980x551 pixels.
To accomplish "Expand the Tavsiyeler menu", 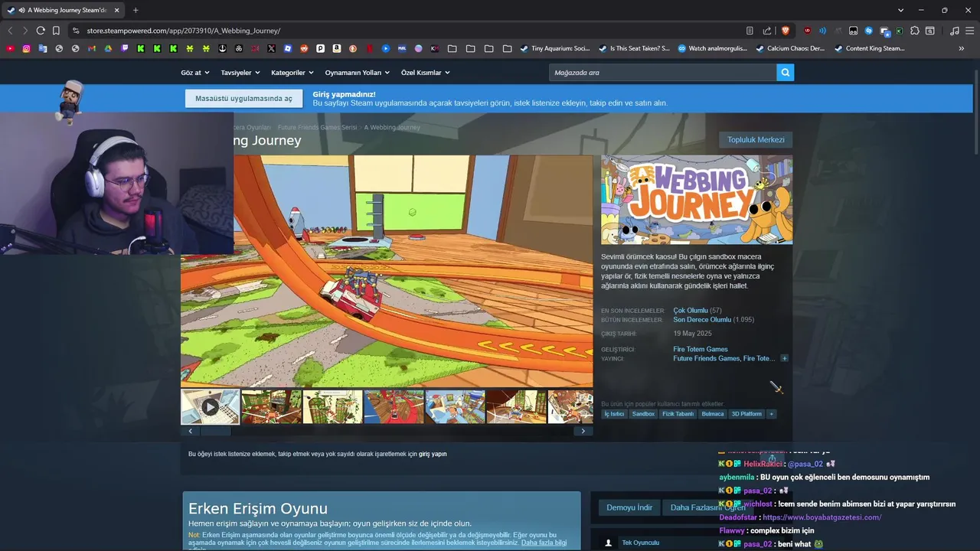I will 240,73.
